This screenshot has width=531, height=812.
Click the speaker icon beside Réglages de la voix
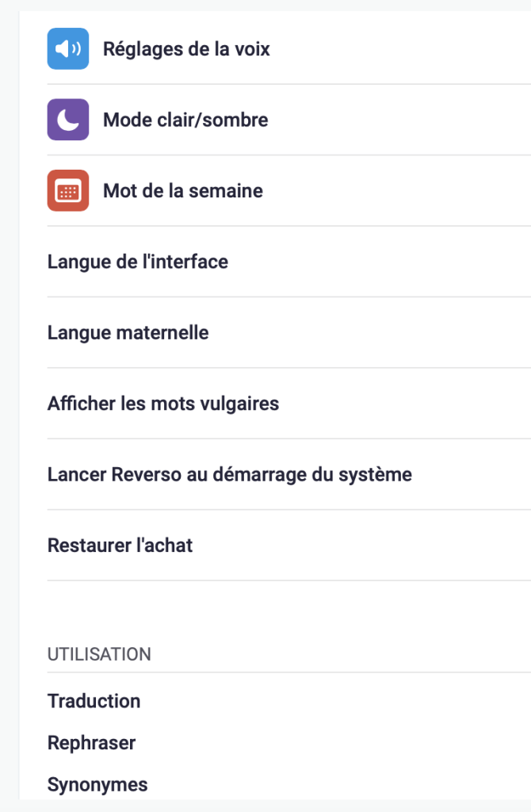(x=68, y=49)
